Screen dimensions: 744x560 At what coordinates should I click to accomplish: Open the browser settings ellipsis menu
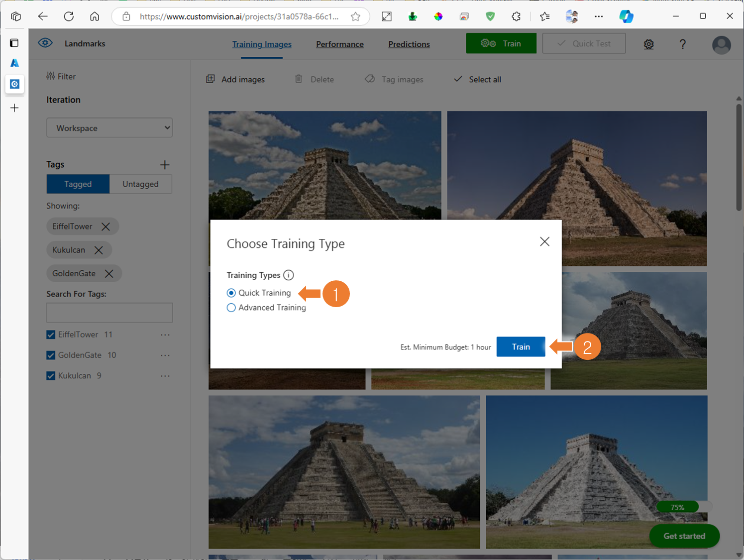599,16
